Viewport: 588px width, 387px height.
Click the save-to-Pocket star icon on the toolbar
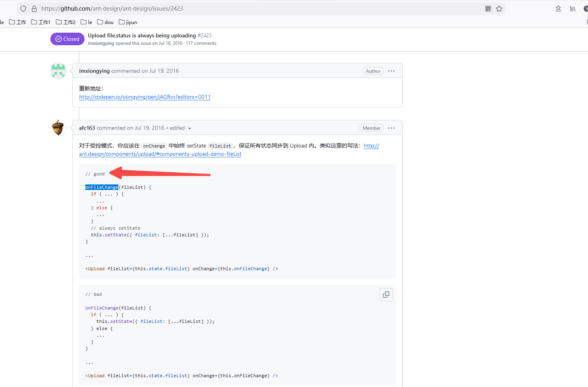tap(558, 8)
